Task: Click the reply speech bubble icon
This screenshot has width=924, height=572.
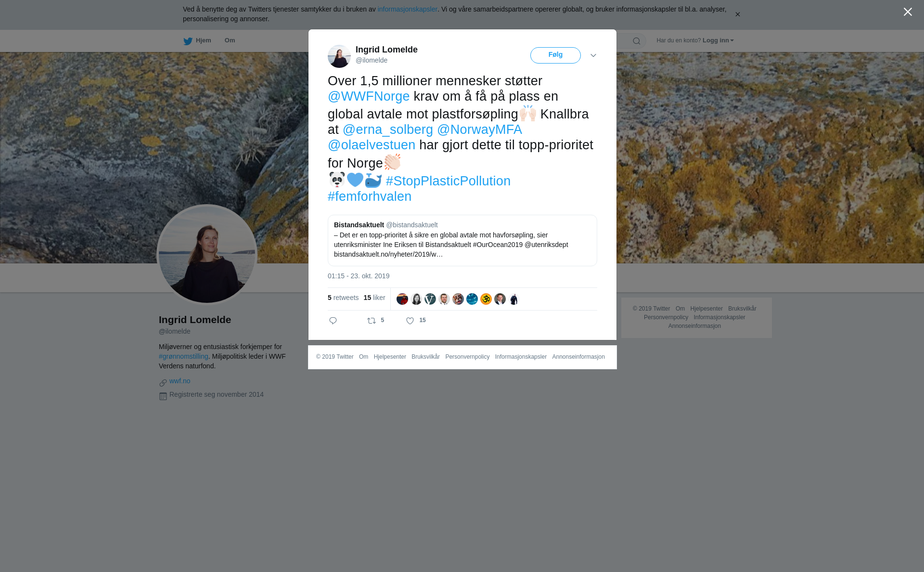Action: pos(333,321)
